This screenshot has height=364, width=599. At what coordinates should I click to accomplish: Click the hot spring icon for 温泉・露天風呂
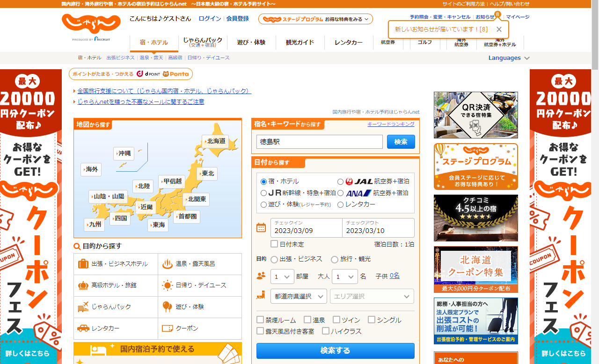point(168,264)
